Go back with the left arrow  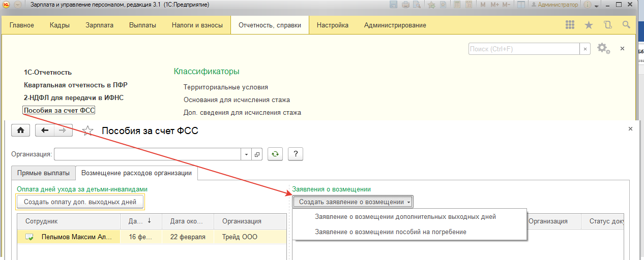(x=45, y=131)
